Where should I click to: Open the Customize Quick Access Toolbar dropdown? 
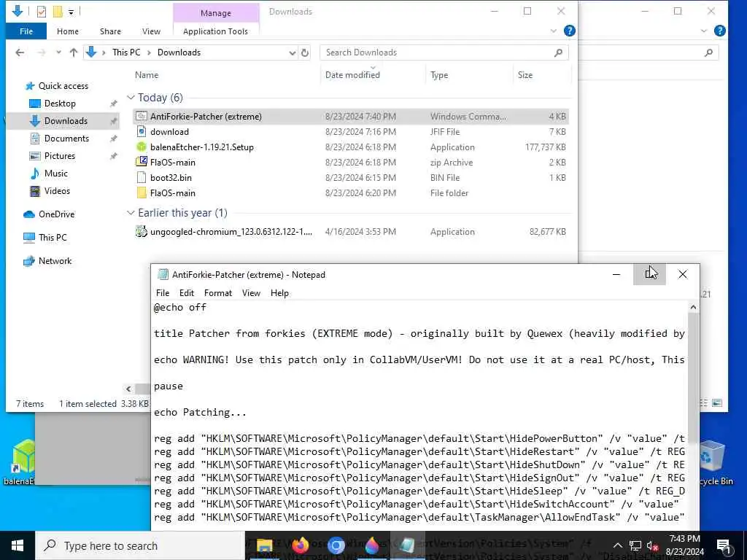(x=71, y=12)
